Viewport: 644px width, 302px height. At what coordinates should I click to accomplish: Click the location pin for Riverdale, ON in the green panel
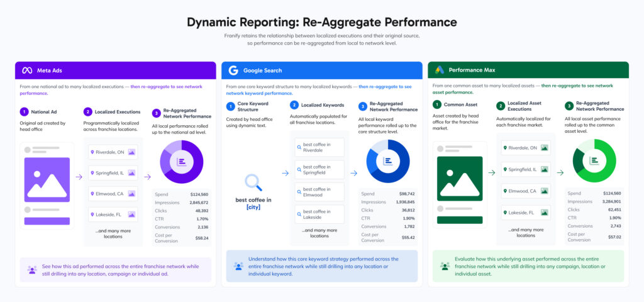coord(505,148)
